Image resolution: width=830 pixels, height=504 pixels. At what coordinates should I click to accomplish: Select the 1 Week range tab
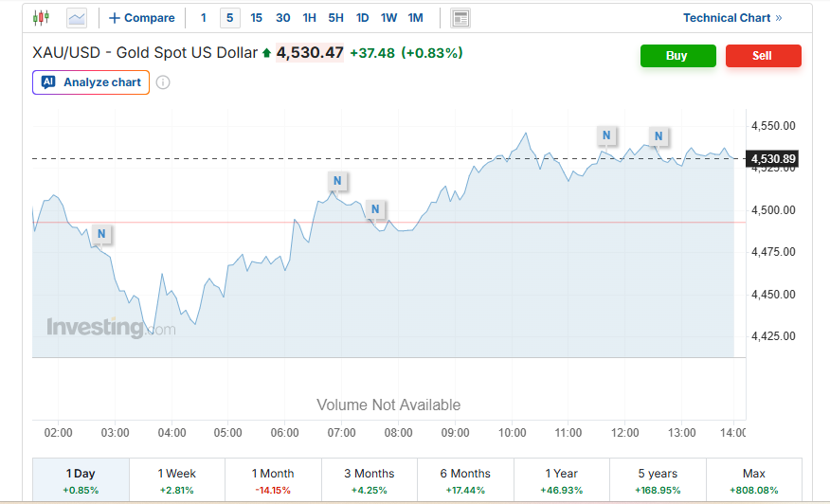pos(177,480)
